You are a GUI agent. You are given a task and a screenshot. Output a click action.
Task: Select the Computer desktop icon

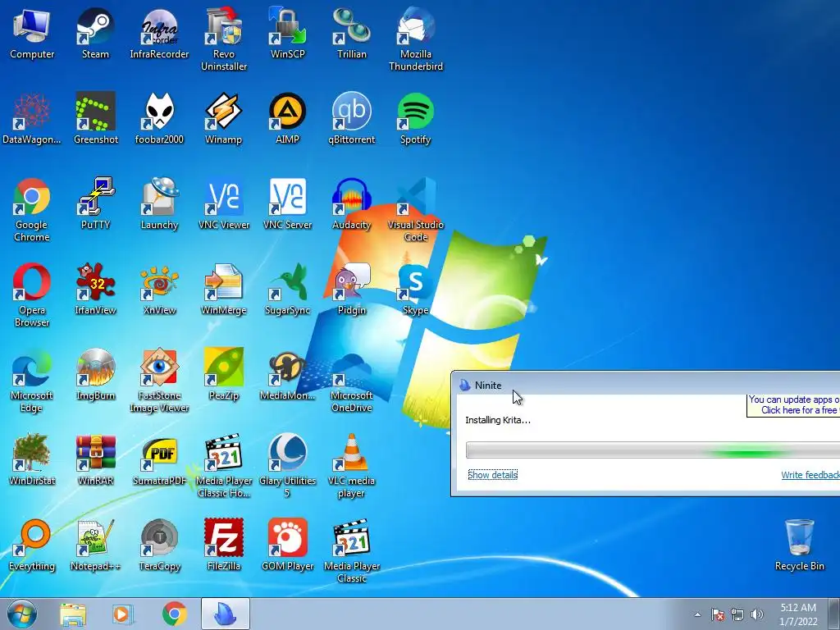tap(32, 33)
